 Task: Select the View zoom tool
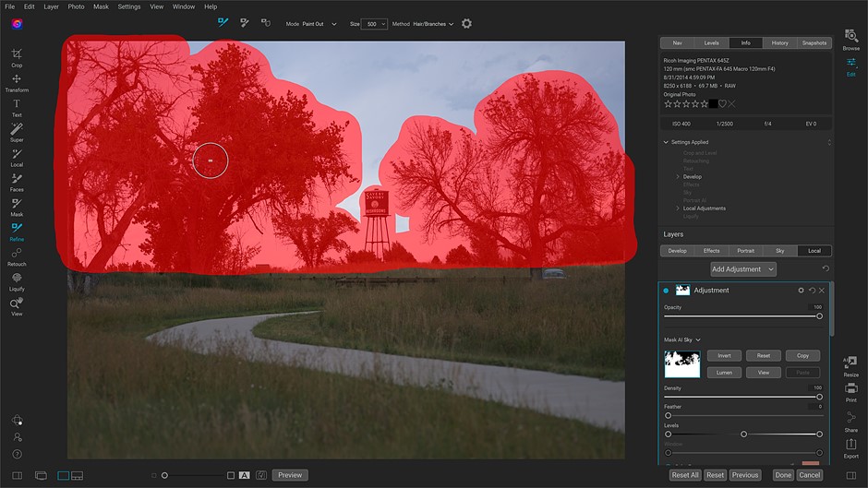click(x=17, y=306)
